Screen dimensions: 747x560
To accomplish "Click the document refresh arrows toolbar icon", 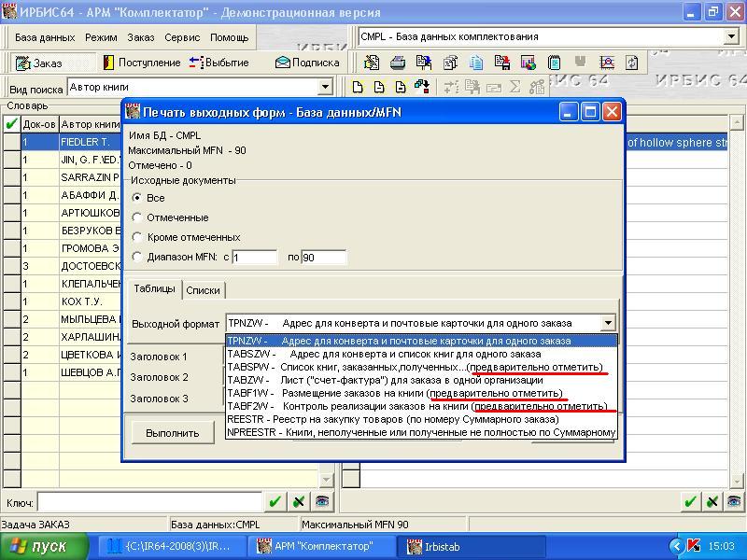I will (632, 63).
